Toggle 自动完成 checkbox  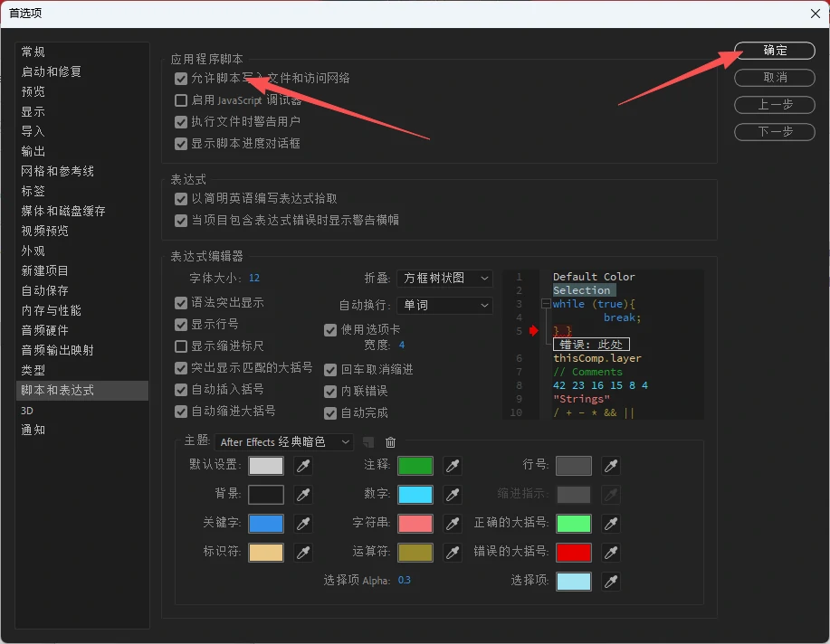(330, 413)
